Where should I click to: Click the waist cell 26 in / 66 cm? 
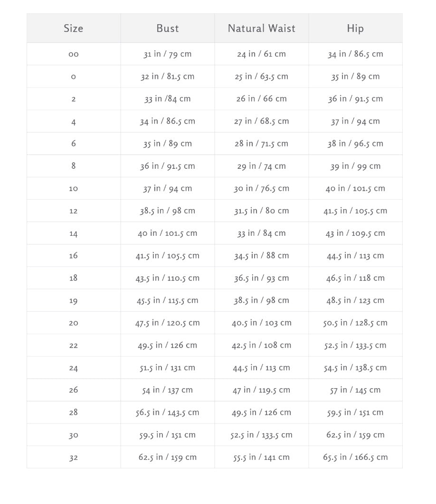tap(261, 99)
